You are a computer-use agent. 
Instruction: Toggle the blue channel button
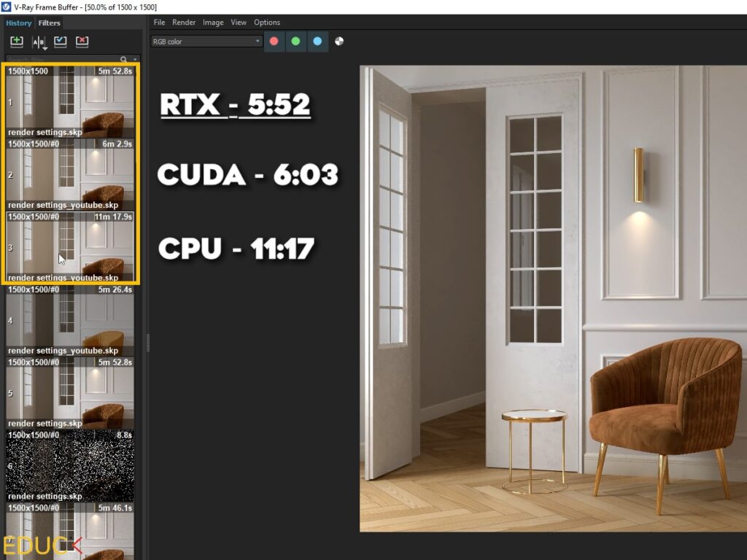[317, 42]
